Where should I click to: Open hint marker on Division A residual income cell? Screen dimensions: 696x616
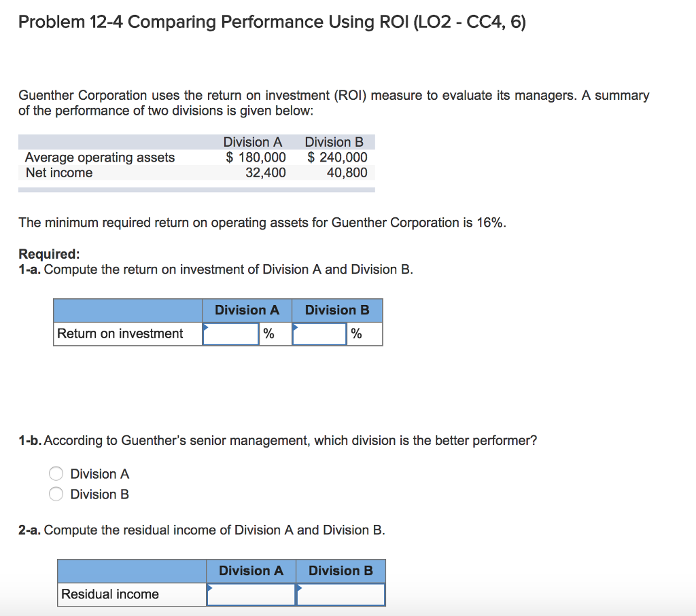tap(209, 587)
